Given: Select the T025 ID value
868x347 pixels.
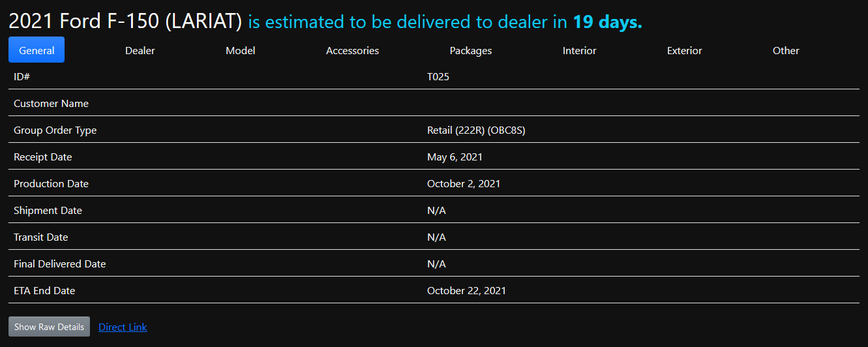Looking at the screenshot, I should [438, 77].
